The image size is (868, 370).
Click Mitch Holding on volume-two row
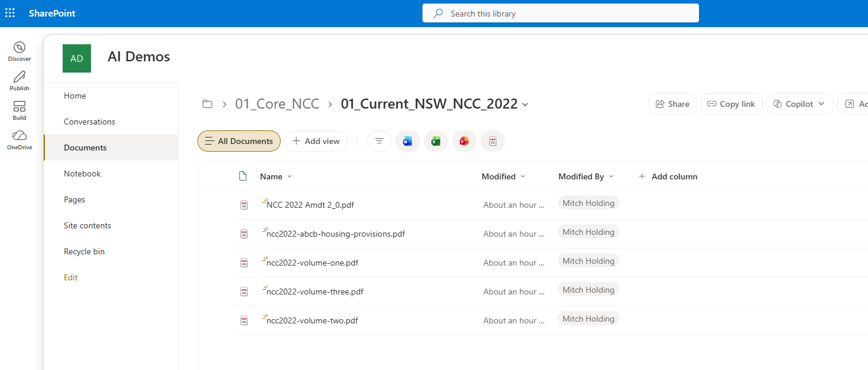point(589,319)
